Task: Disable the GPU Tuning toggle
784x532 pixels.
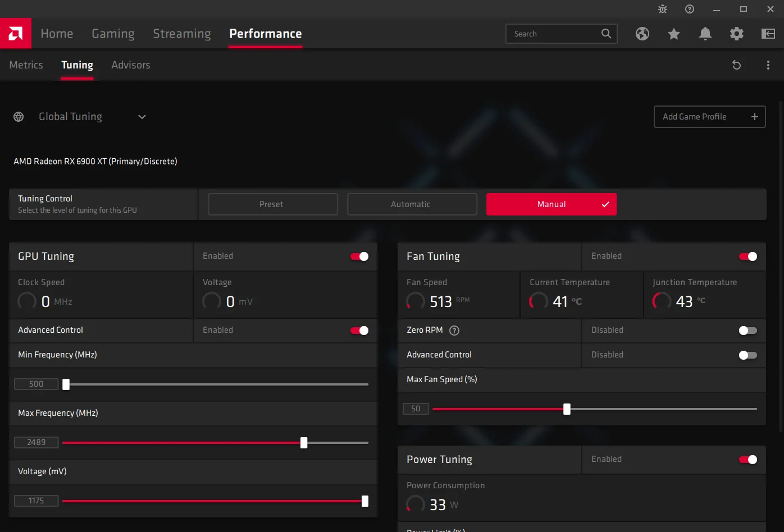Action: 359,256
